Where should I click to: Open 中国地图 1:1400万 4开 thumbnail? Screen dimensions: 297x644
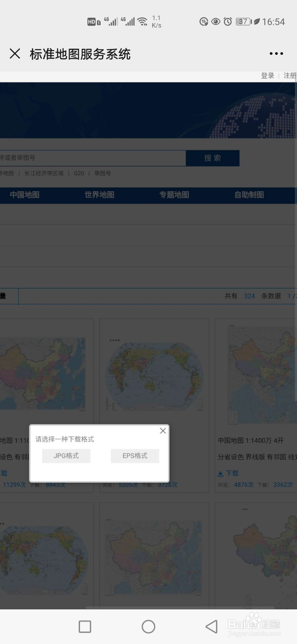pyautogui.click(x=262, y=374)
